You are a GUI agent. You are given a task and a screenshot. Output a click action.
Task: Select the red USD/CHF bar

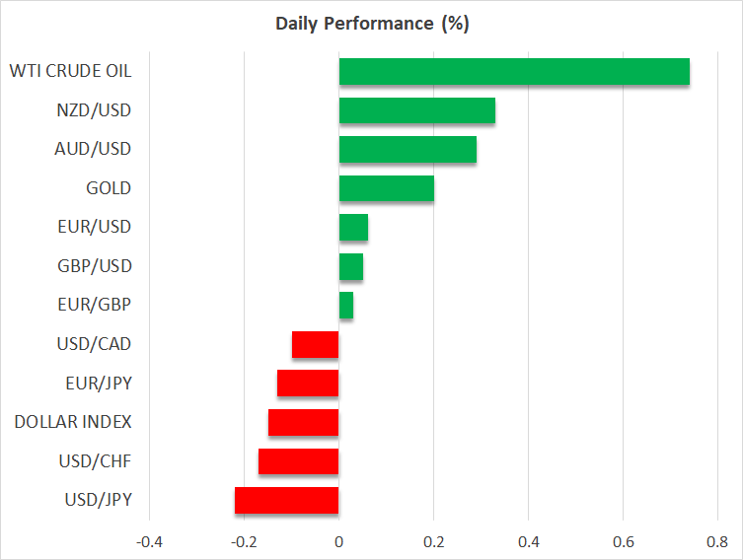click(299, 461)
